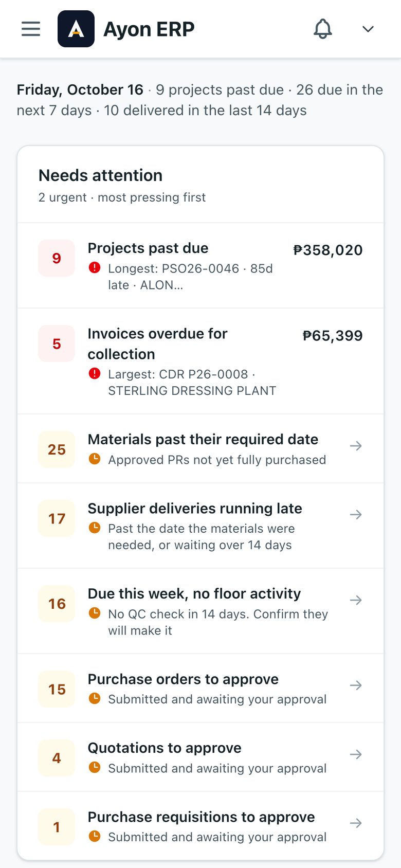Viewport: 401px width, 868px height.
Task: Click the red alert icon under Projects past due
Action: point(95,267)
